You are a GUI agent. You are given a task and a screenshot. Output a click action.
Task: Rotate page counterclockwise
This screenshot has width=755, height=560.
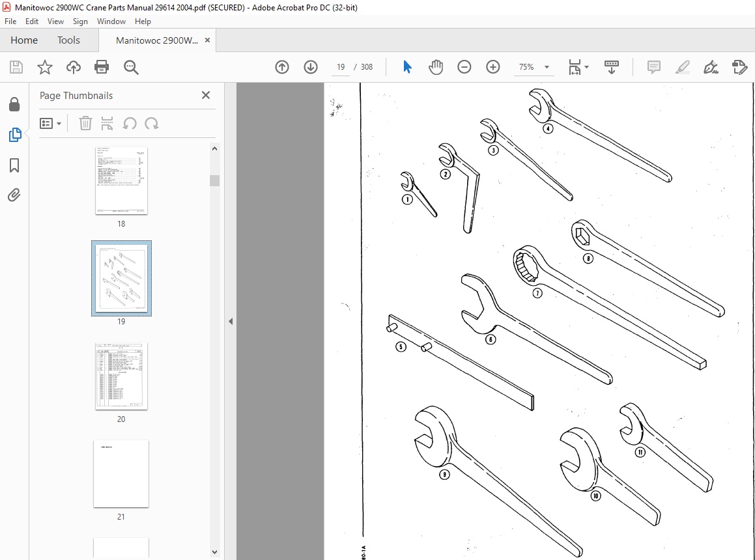130,124
